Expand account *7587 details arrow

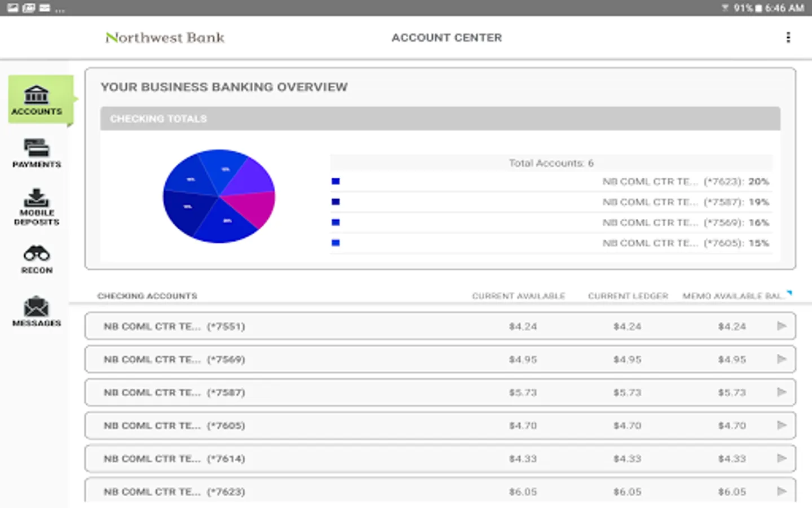tap(782, 392)
